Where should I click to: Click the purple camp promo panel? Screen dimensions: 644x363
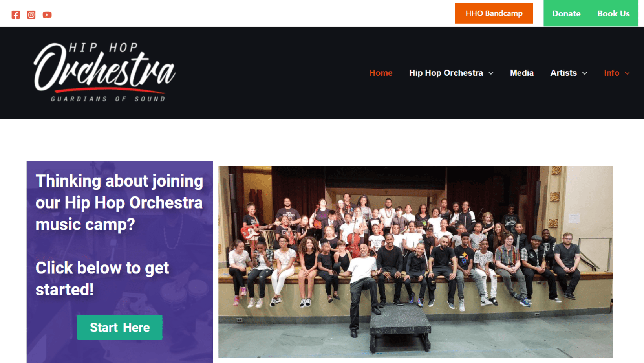(x=120, y=262)
